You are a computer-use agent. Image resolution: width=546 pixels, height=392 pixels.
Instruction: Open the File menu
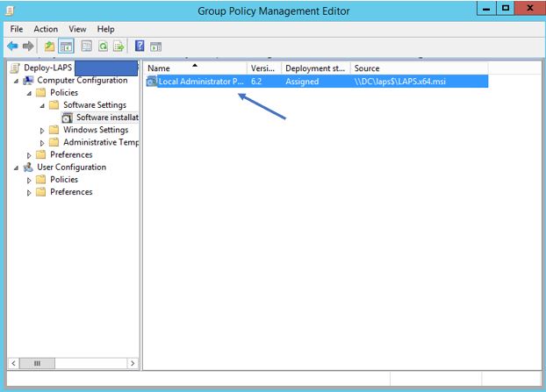click(x=17, y=29)
